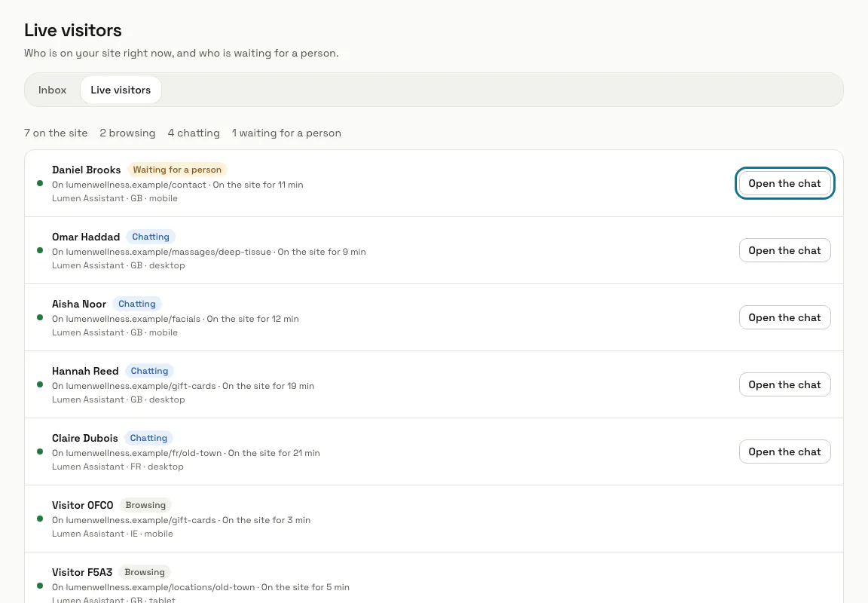This screenshot has width=868, height=603.
Task: Open the chat for Aisha Noor
Action: tap(784, 317)
